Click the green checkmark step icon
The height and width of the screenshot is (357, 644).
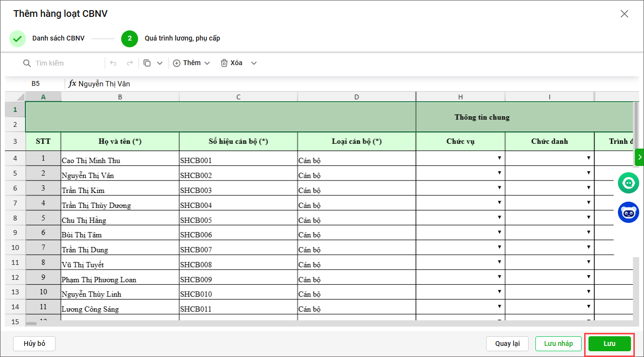click(18, 39)
